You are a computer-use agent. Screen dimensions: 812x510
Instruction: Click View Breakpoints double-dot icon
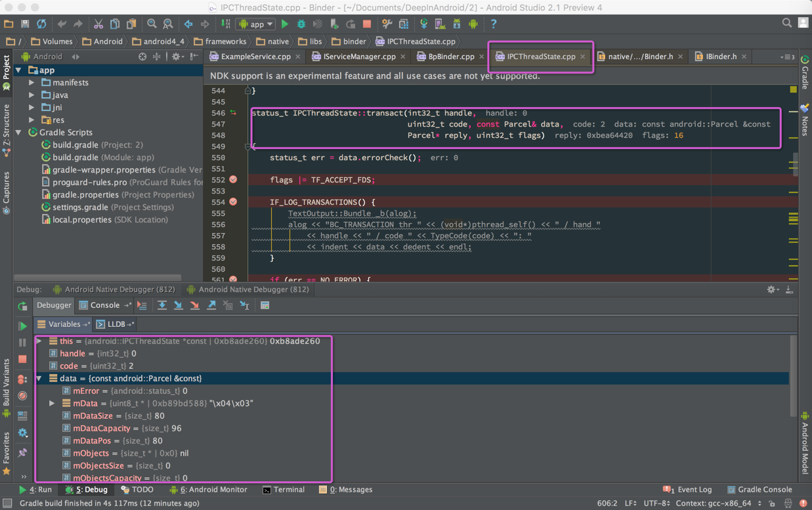click(x=22, y=379)
